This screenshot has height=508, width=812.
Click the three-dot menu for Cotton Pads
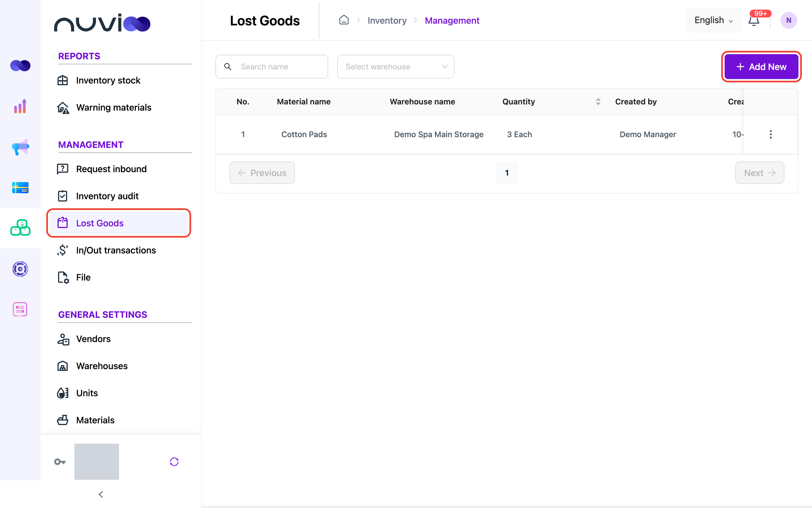tap(771, 134)
